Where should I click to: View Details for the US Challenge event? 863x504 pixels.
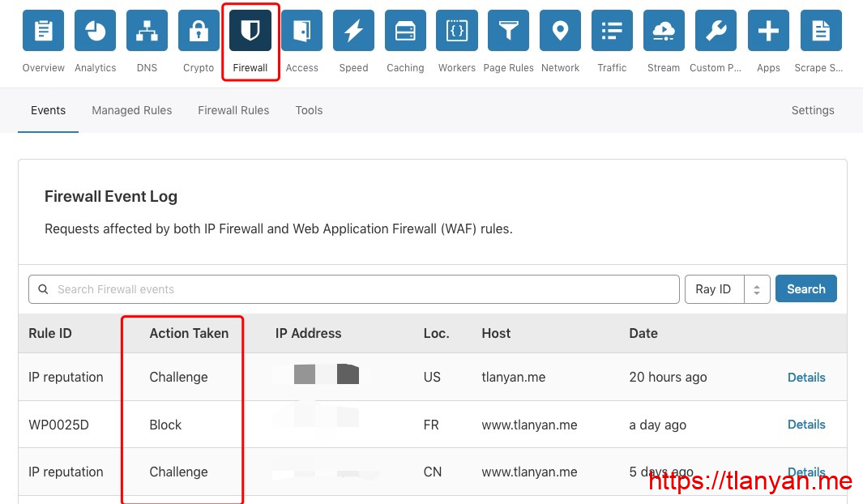coord(805,378)
